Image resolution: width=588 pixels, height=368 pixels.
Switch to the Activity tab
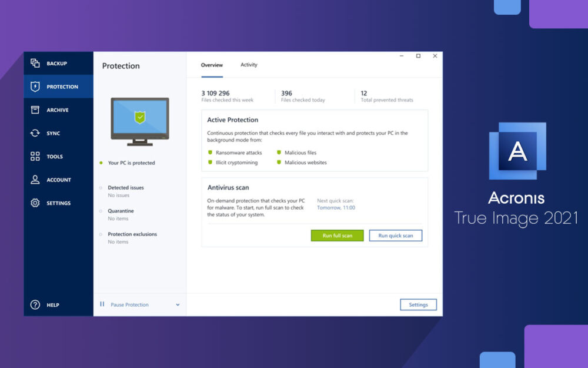click(x=249, y=65)
